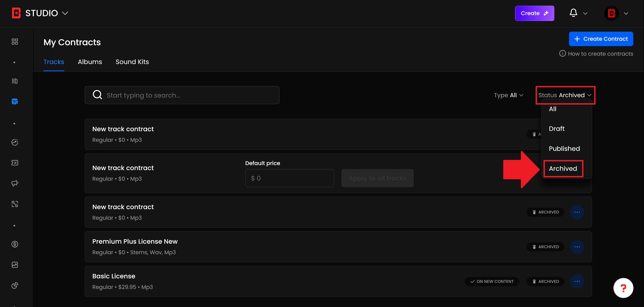Screen dimensions: 644x307
Task: Open three-dot menu for Premium Plus License New
Action: pyautogui.click(x=577, y=247)
